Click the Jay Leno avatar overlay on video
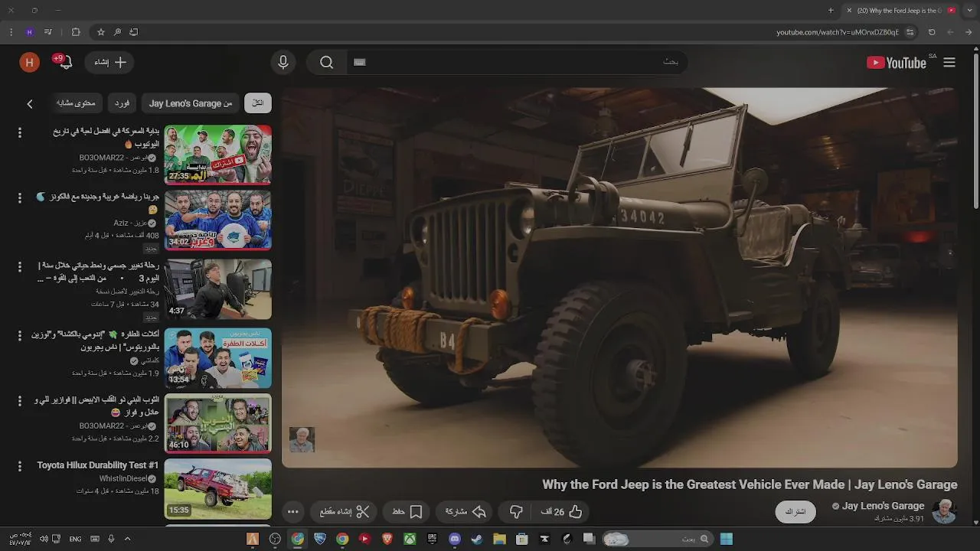980x551 pixels. [302, 440]
